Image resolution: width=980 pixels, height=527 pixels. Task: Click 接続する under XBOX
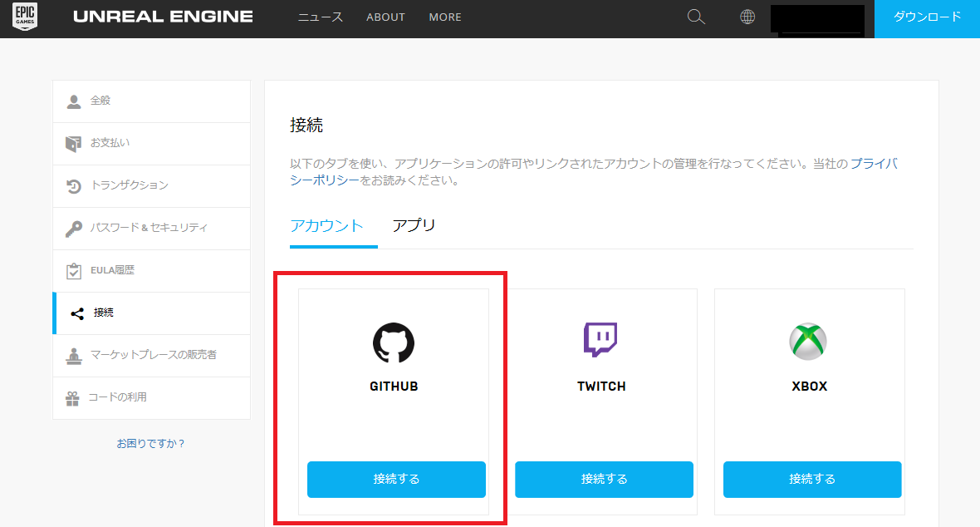click(812, 480)
